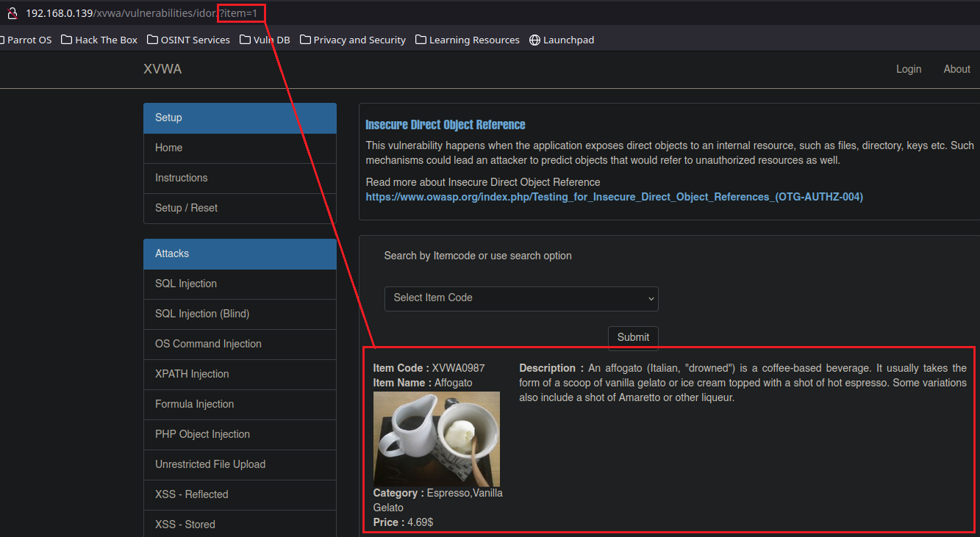Click the Launchpad globe bookmark

pyautogui.click(x=562, y=40)
